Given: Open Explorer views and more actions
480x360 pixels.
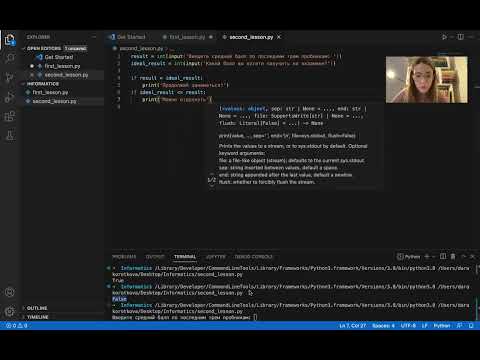Looking at the screenshot, I should 94,37.
